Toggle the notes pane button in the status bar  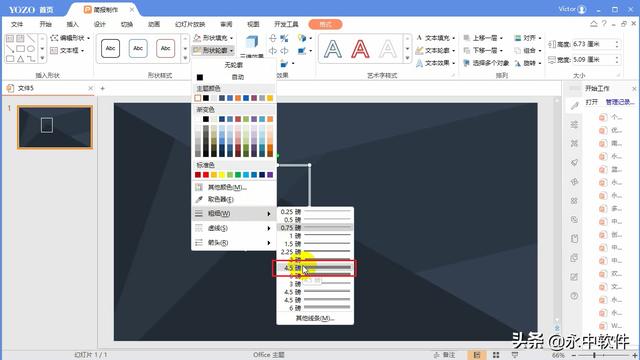[x=445, y=355]
